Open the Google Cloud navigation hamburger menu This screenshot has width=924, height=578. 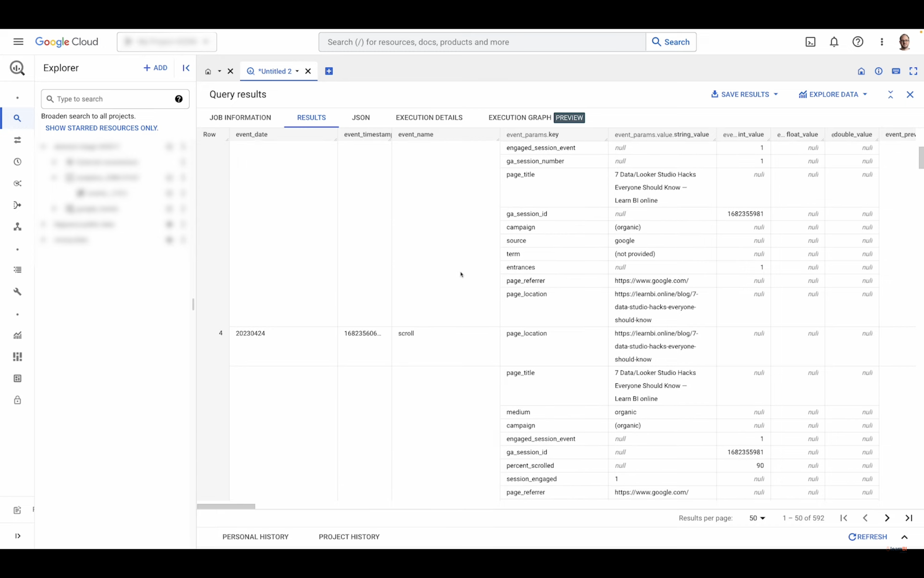18,41
